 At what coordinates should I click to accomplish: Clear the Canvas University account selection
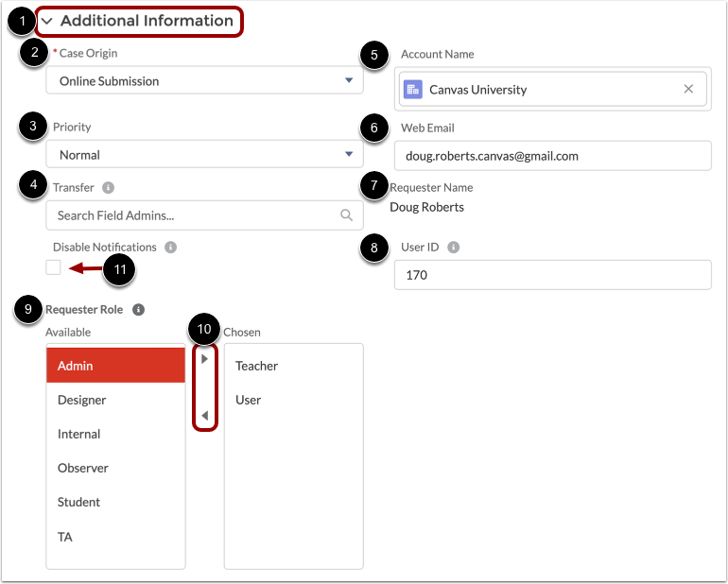coord(688,89)
